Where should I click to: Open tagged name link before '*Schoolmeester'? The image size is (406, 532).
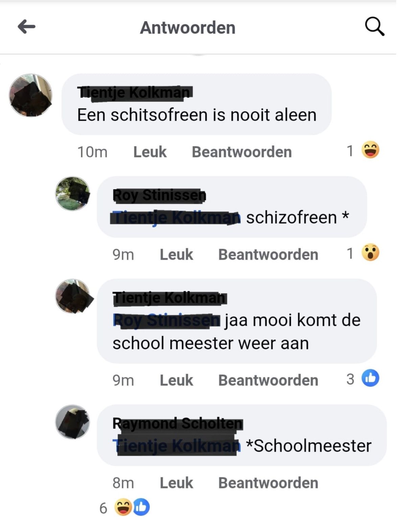(177, 446)
